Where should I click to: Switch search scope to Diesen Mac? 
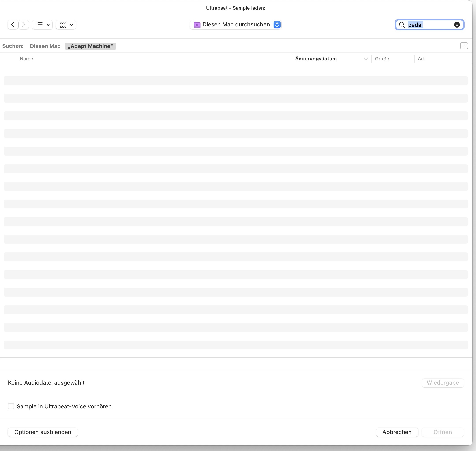tap(45, 46)
